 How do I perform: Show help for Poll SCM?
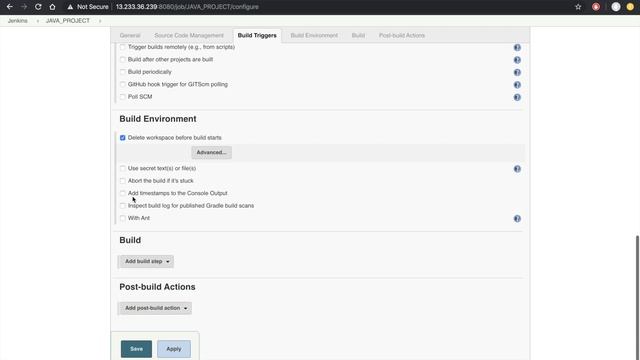517,97
